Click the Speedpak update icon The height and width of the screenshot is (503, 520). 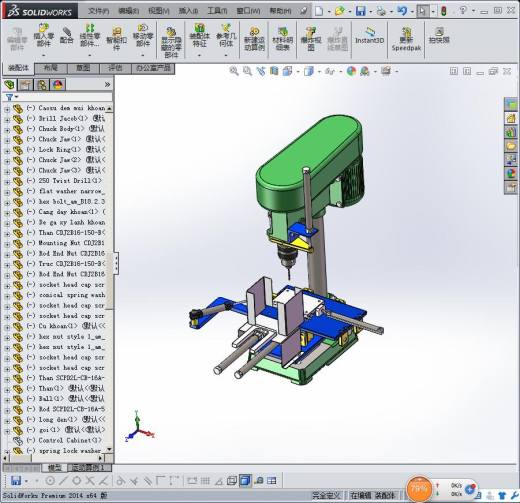pyautogui.click(x=406, y=39)
